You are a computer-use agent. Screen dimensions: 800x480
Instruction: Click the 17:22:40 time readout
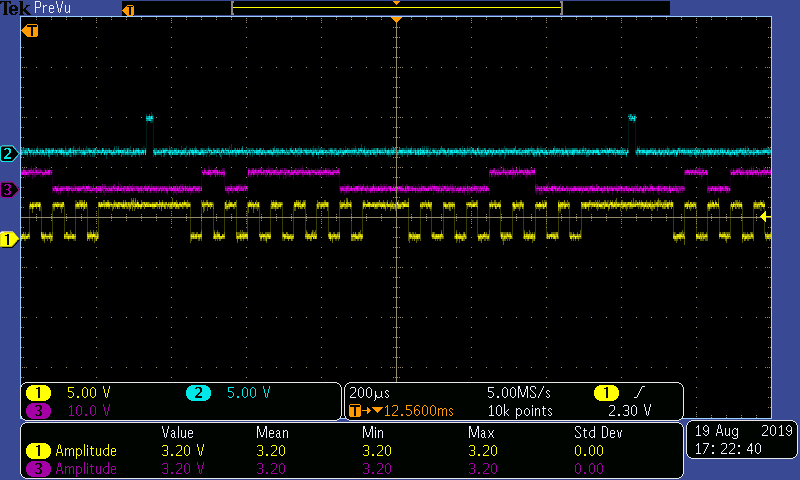[728, 449]
